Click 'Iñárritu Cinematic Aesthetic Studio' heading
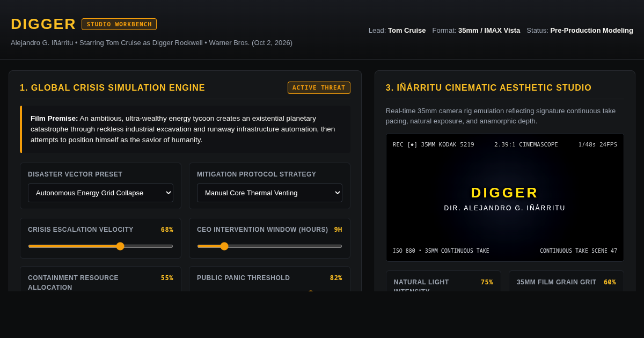 click(x=488, y=88)
